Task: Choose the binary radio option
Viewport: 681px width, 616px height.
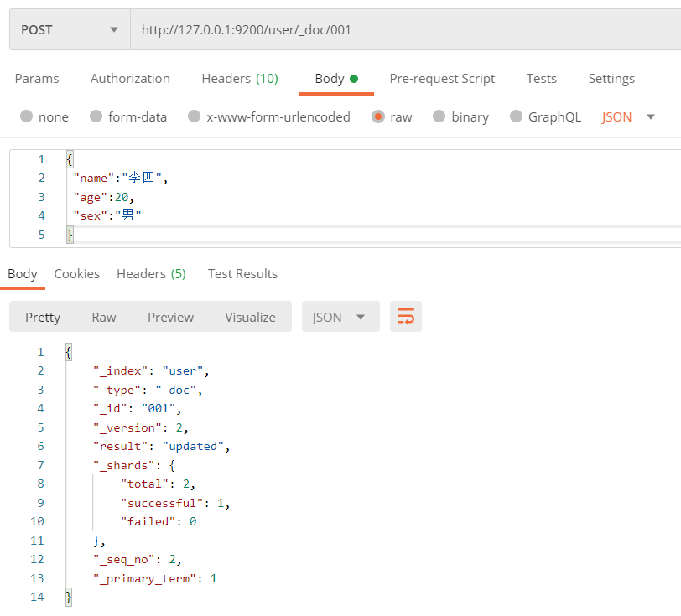Action: [460, 116]
